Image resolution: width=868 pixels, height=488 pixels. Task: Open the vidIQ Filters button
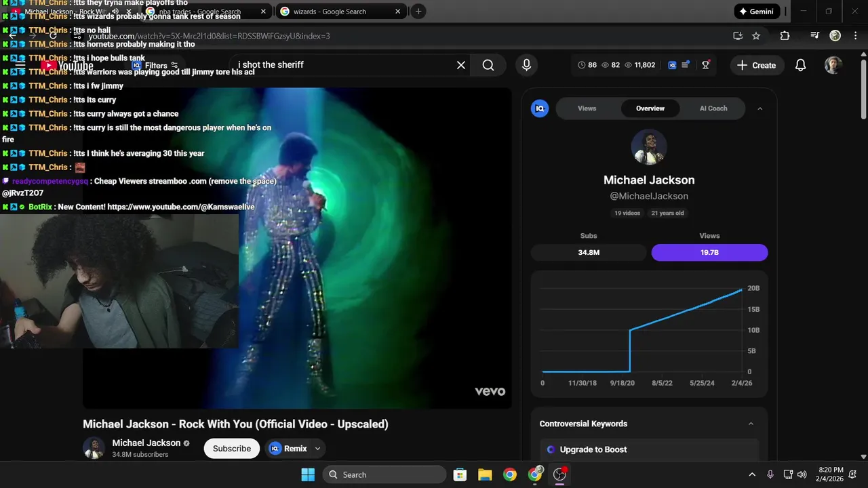155,66
